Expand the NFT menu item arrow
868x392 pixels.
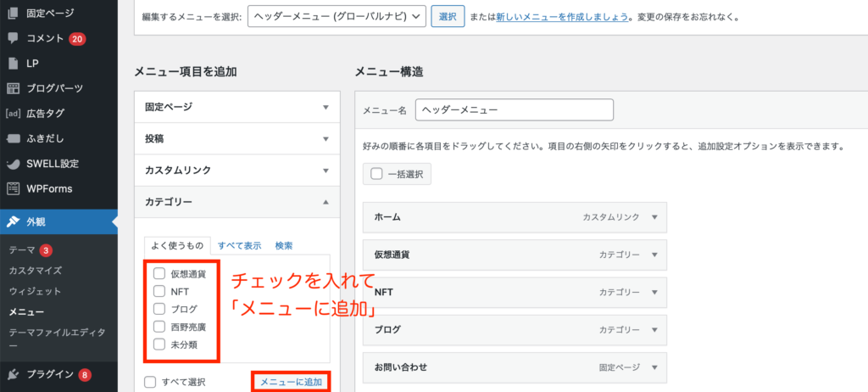[654, 292]
